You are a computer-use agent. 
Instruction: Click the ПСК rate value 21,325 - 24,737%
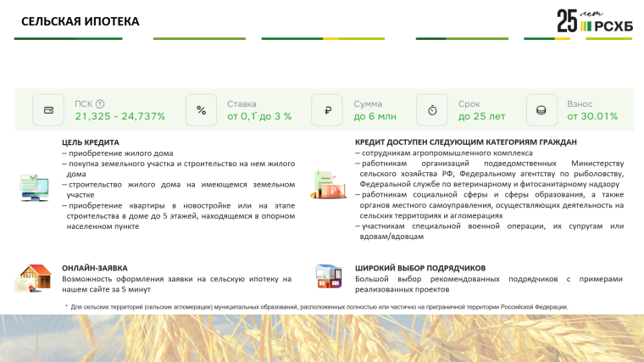(x=120, y=116)
